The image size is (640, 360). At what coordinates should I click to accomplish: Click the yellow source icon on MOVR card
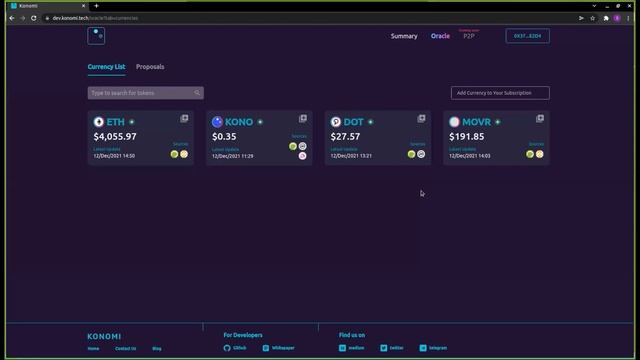(x=540, y=154)
